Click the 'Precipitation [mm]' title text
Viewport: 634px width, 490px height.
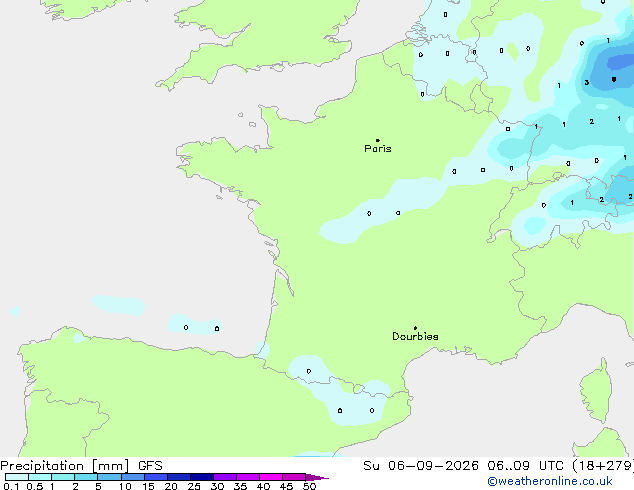click(65, 466)
